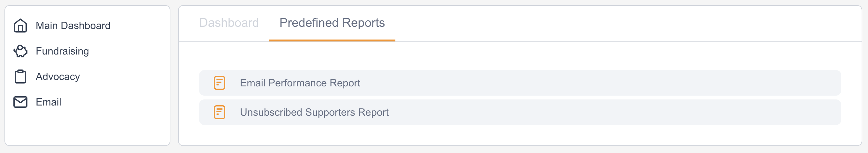Click the Advocacy clipboard icon
Viewport: 868px width, 153px height.
pyautogui.click(x=20, y=77)
